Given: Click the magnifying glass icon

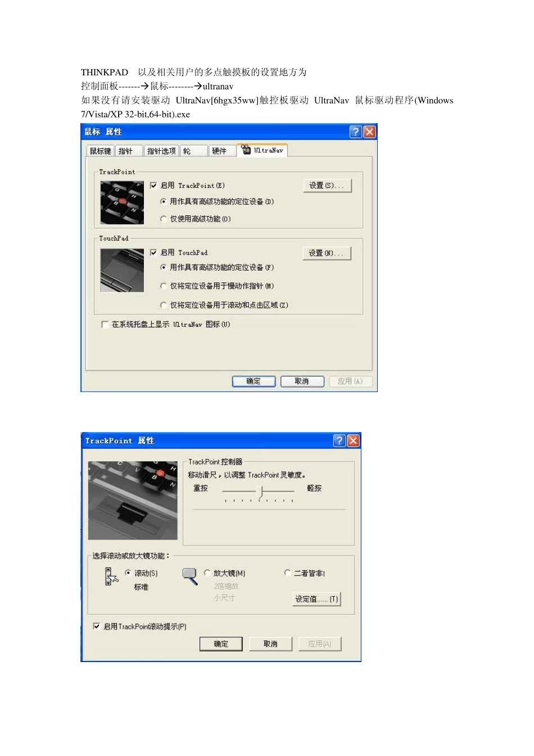Looking at the screenshot, I should coord(191,576).
